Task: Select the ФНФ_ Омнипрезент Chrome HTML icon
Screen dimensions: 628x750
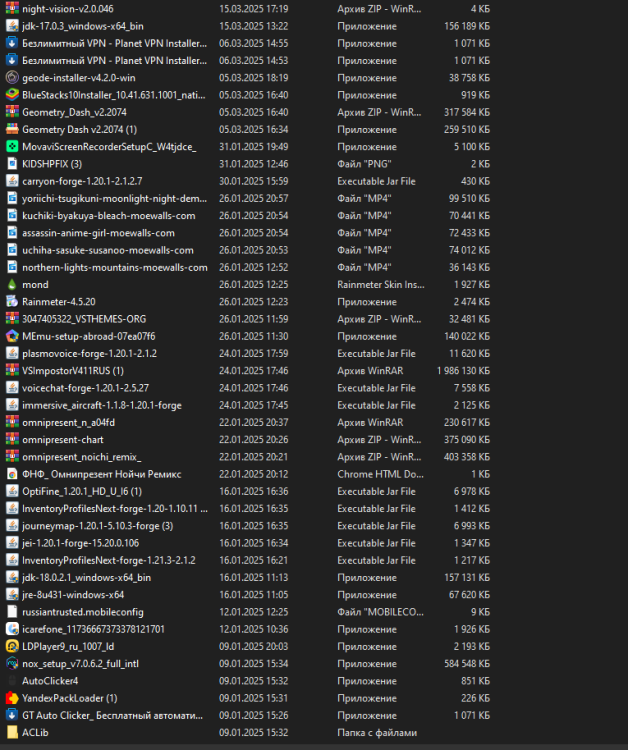Action: (x=12, y=474)
